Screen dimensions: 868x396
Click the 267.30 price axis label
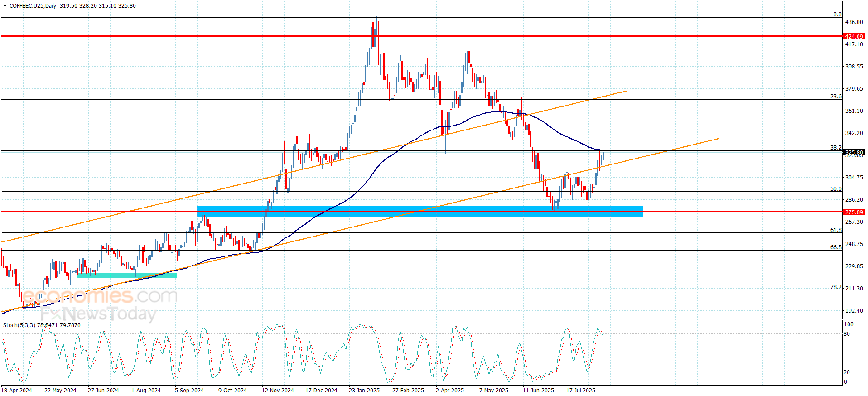[854, 222]
